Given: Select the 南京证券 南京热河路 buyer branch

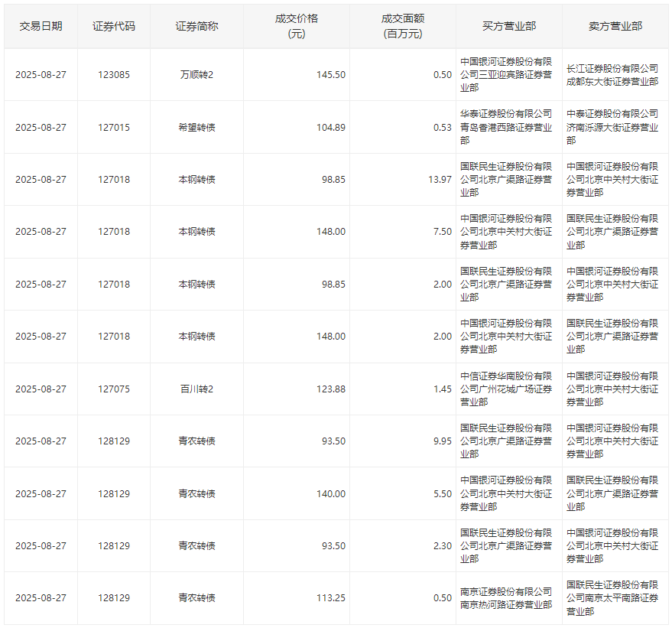Looking at the screenshot, I should pos(506,597).
